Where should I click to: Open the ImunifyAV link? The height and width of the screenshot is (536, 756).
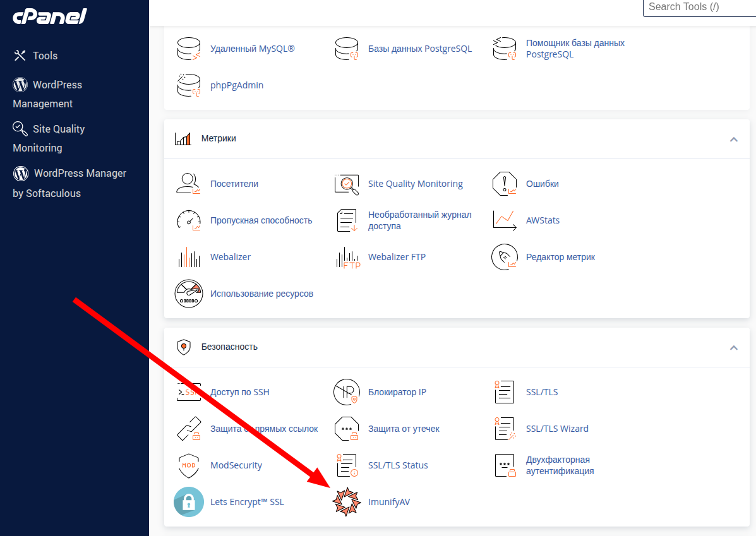click(x=389, y=502)
